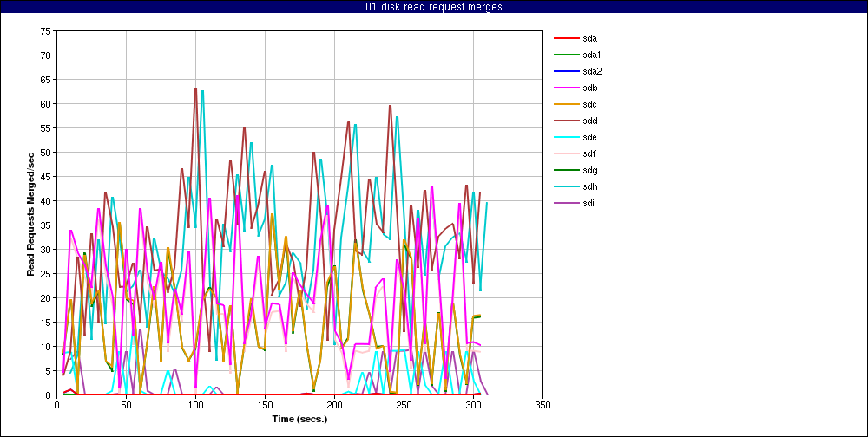Image resolution: width=868 pixels, height=437 pixels.
Task: Select the 'sdi' legend label
Action: click(589, 203)
